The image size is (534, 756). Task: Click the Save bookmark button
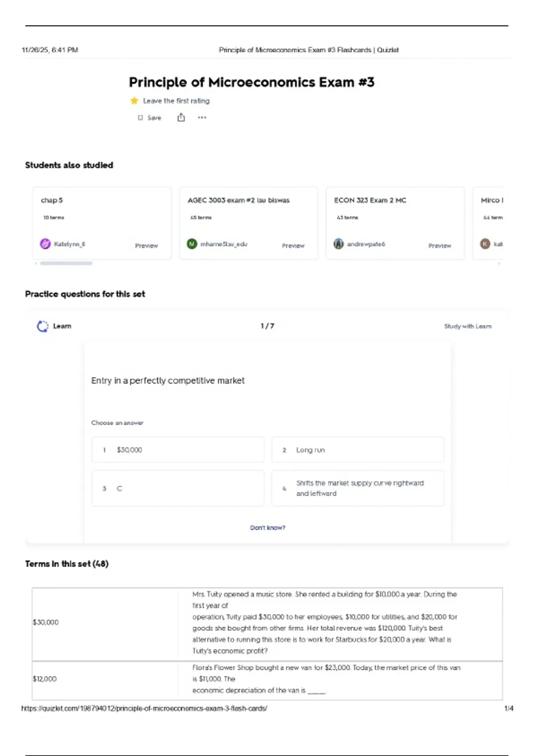[x=150, y=118]
